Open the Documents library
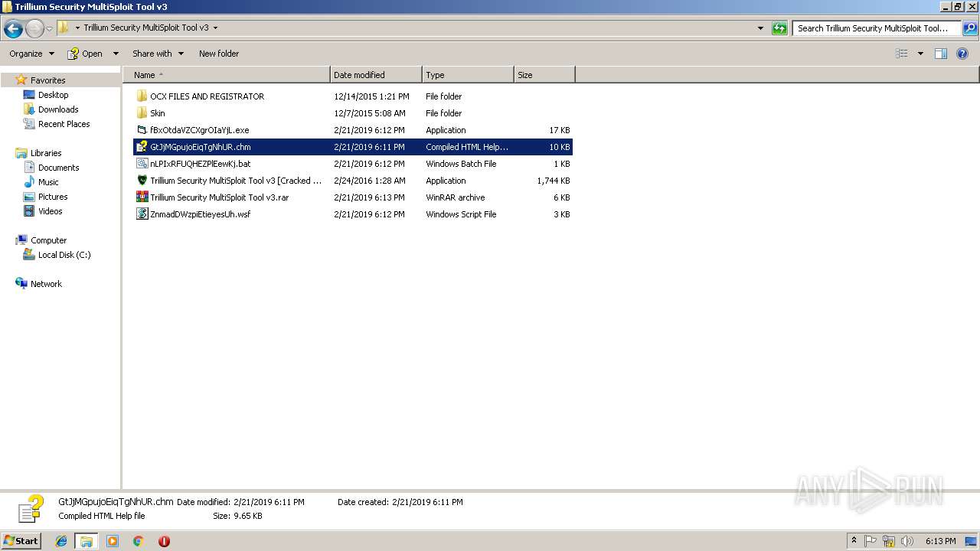This screenshot has width=980, height=551. tap(58, 168)
